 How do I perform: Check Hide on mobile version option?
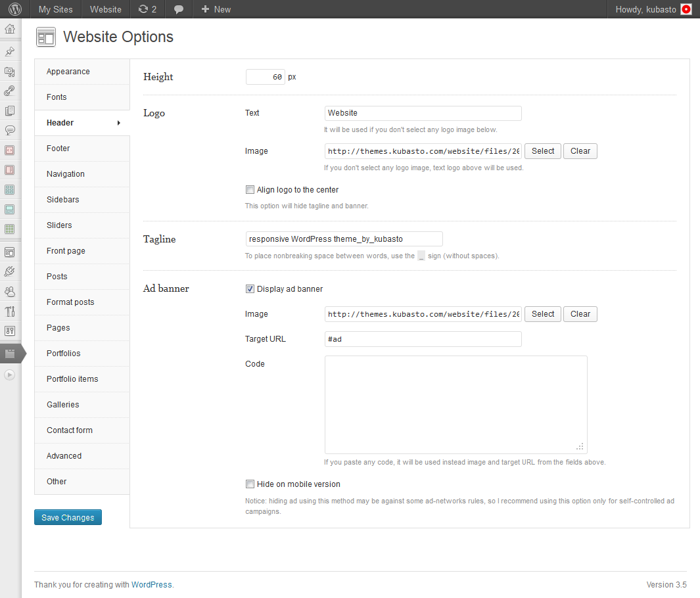[x=250, y=484]
